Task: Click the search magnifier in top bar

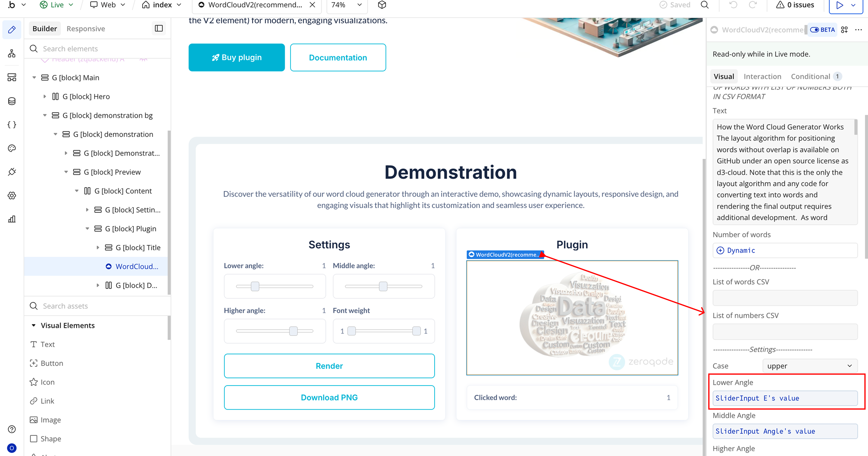Action: [705, 5]
